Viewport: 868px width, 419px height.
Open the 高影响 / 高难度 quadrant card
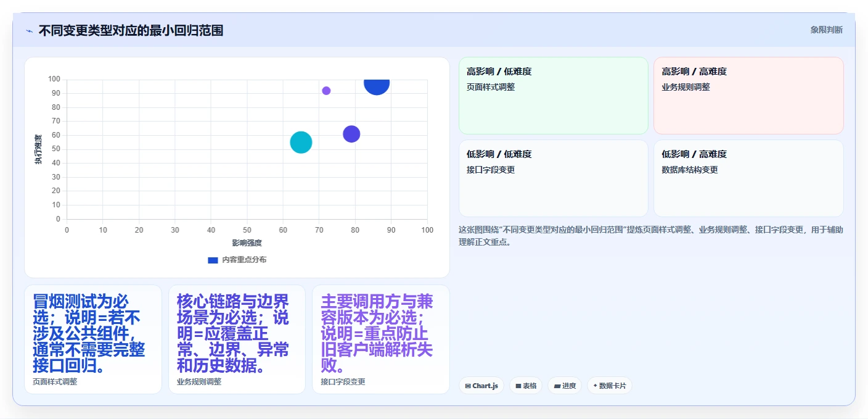(x=748, y=96)
